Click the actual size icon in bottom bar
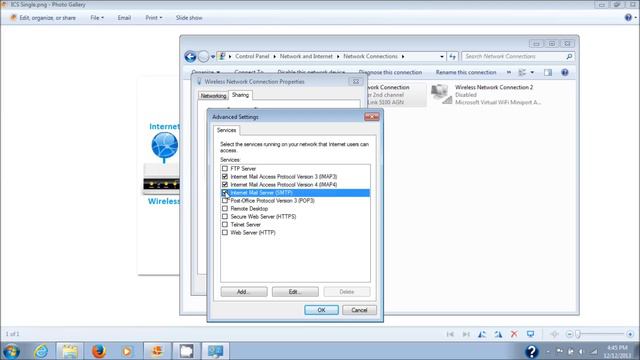The image size is (640, 360). click(x=554, y=334)
